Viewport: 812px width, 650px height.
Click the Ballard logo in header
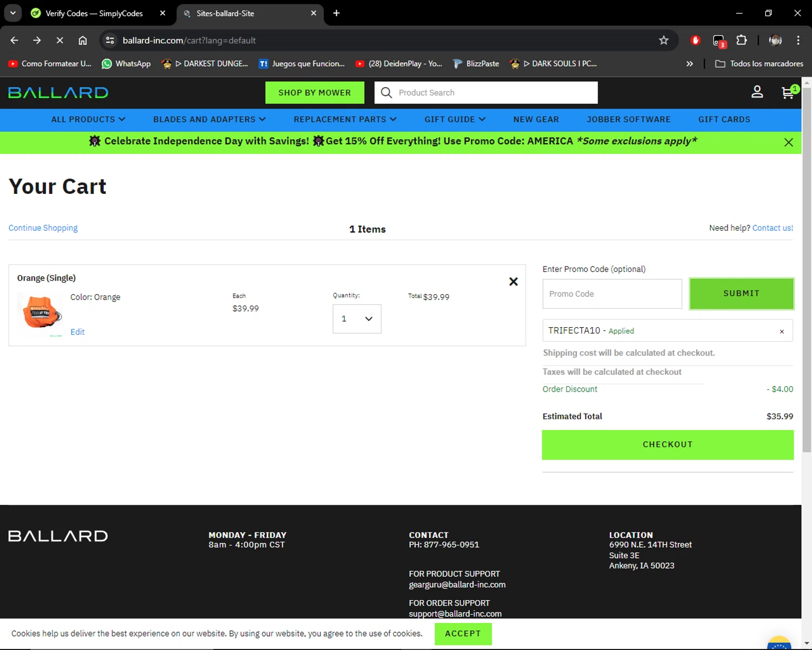pyautogui.click(x=58, y=93)
